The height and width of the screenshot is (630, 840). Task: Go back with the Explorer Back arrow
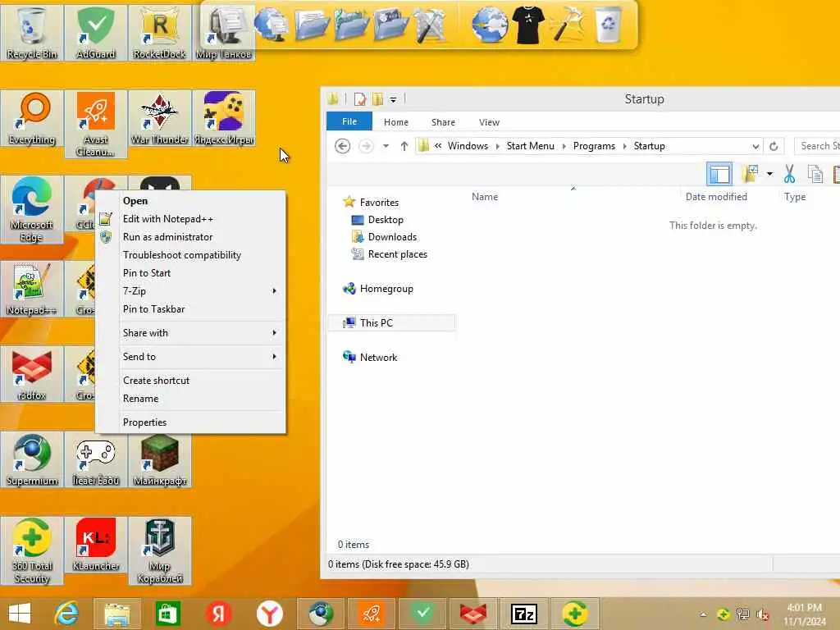coord(342,146)
